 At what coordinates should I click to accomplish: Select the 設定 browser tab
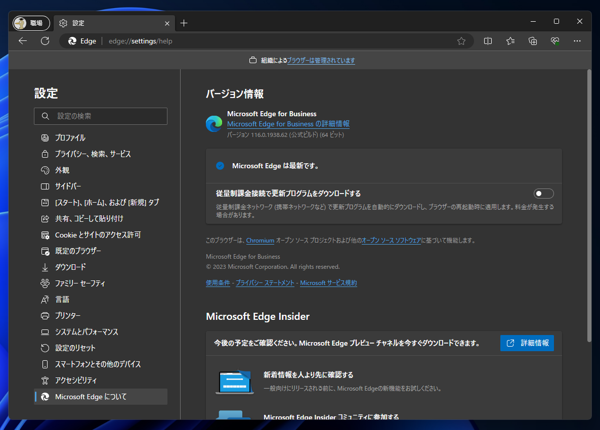pyautogui.click(x=114, y=23)
